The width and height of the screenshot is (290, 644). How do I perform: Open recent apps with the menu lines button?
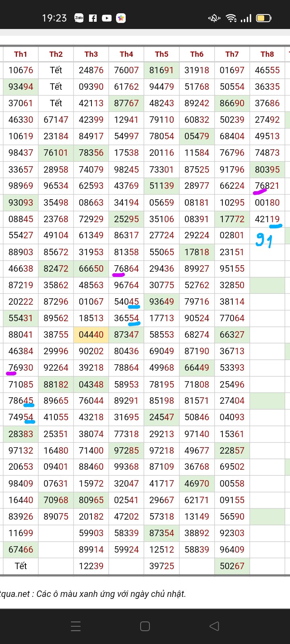(x=76, y=626)
